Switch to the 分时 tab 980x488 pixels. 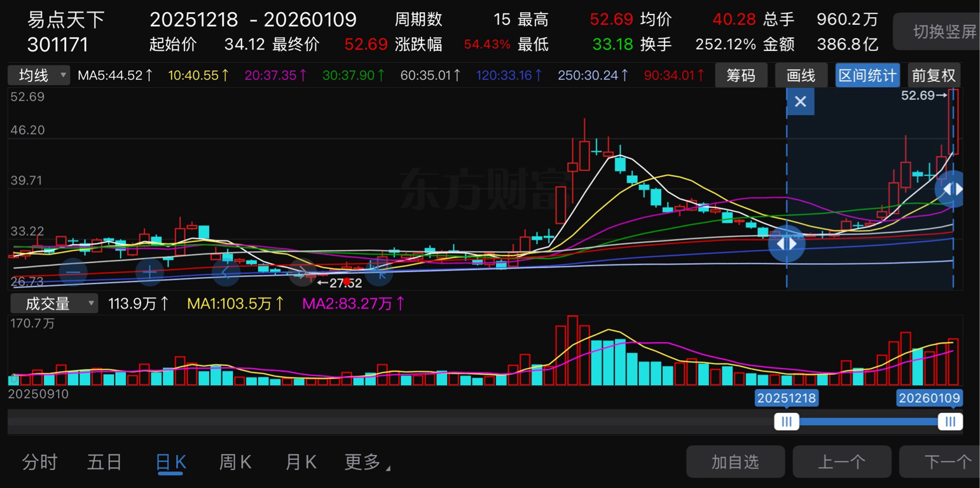(39, 462)
